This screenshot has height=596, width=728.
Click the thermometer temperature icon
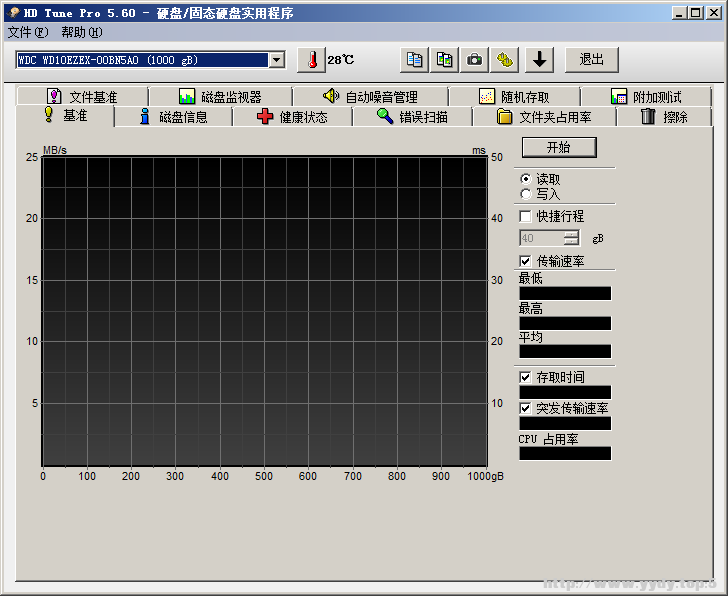click(x=312, y=60)
